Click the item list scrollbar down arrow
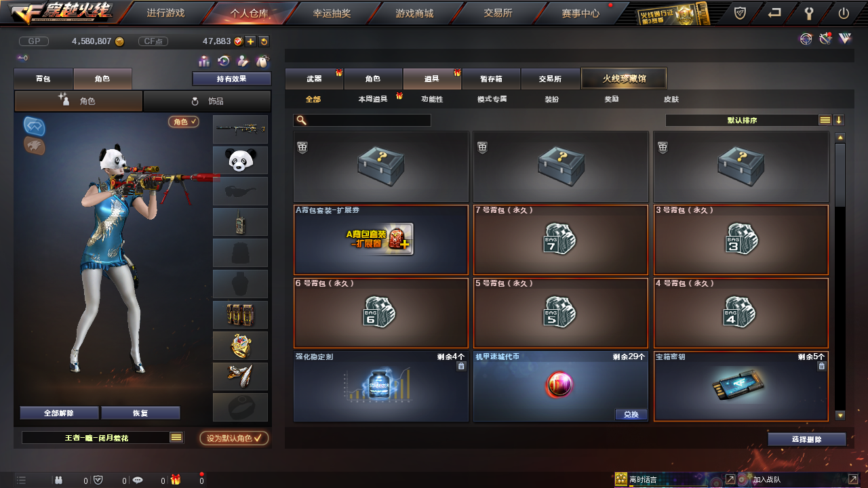 click(840, 415)
